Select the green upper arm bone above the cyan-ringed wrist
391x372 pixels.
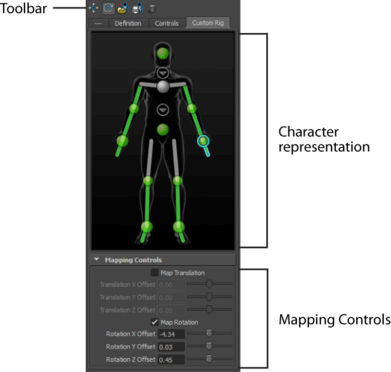(187, 96)
